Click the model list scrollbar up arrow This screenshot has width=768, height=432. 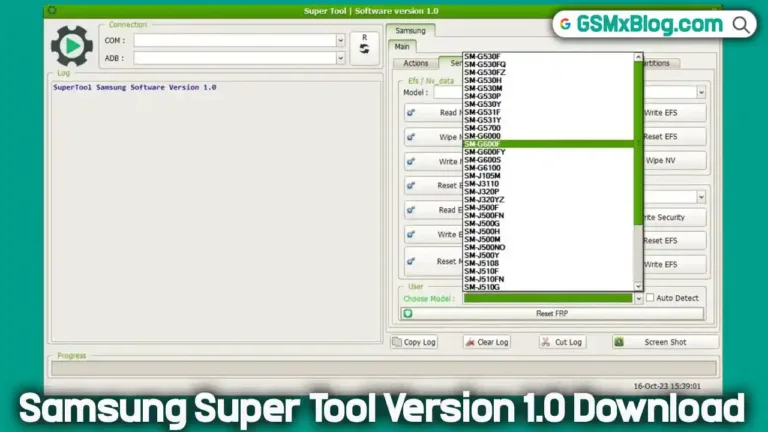pyautogui.click(x=638, y=57)
